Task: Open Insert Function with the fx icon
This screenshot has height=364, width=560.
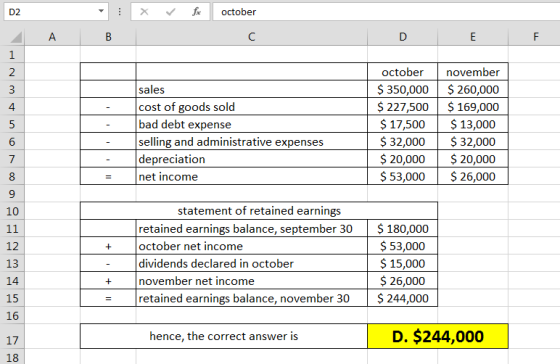Action: pyautogui.click(x=196, y=12)
